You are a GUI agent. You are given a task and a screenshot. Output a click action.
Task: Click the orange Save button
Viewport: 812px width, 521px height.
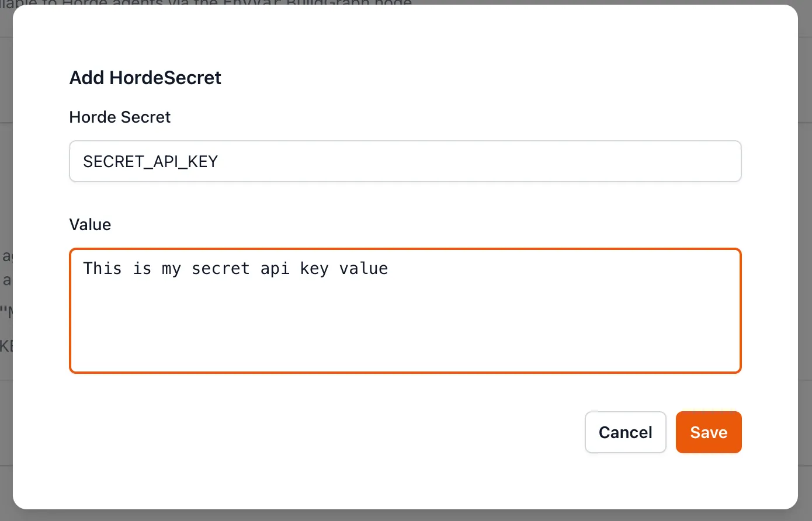click(x=708, y=432)
